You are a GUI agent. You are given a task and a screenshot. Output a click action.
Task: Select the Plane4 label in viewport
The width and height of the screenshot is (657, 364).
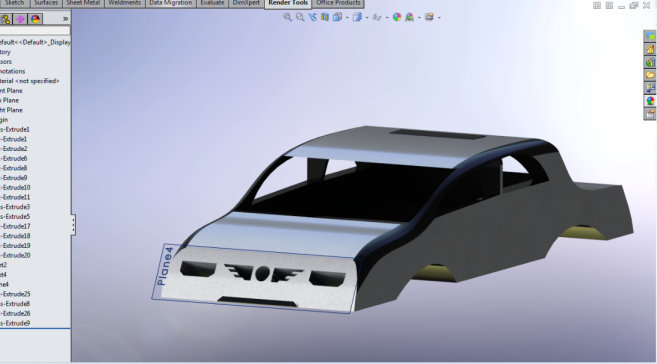point(164,266)
